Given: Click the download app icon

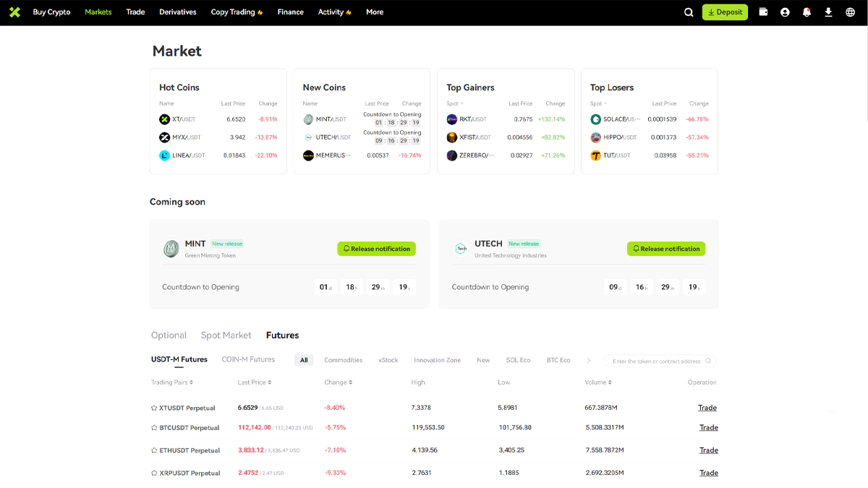Looking at the screenshot, I should tap(828, 12).
